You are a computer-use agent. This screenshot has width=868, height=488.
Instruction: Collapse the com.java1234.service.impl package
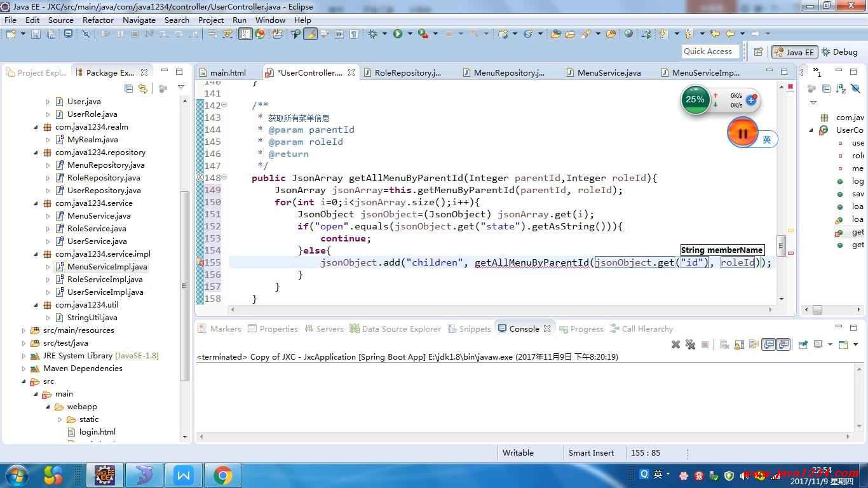pos(36,254)
